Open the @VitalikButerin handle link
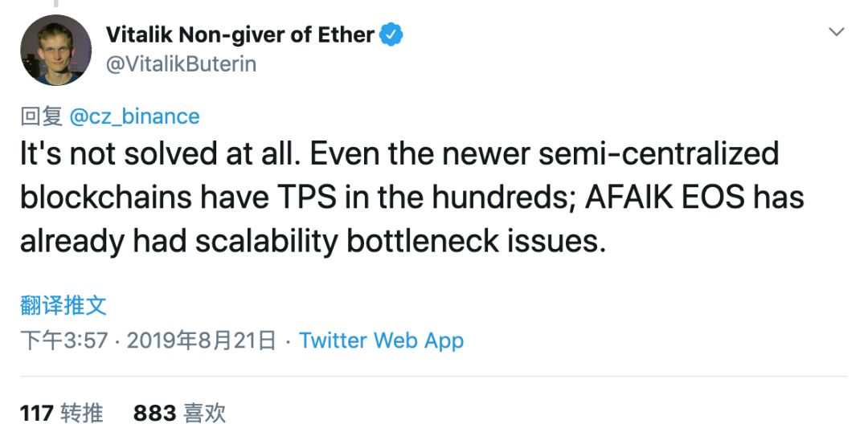 coord(181,64)
